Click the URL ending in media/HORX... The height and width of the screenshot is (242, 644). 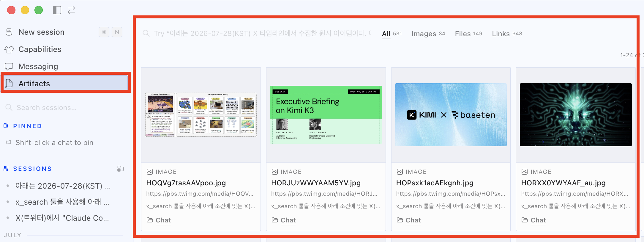pos(575,194)
